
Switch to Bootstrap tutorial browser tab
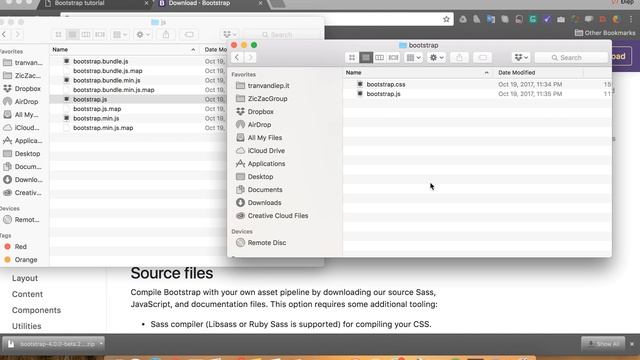pyautogui.click(x=96, y=3)
